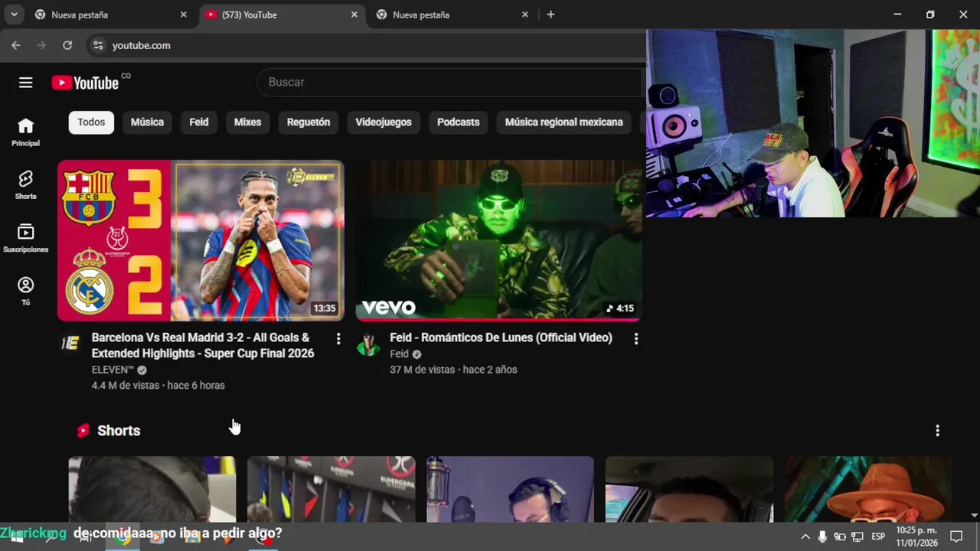Open the YouTube guide hamburger menu
Viewport: 980px width, 551px height.
click(25, 83)
